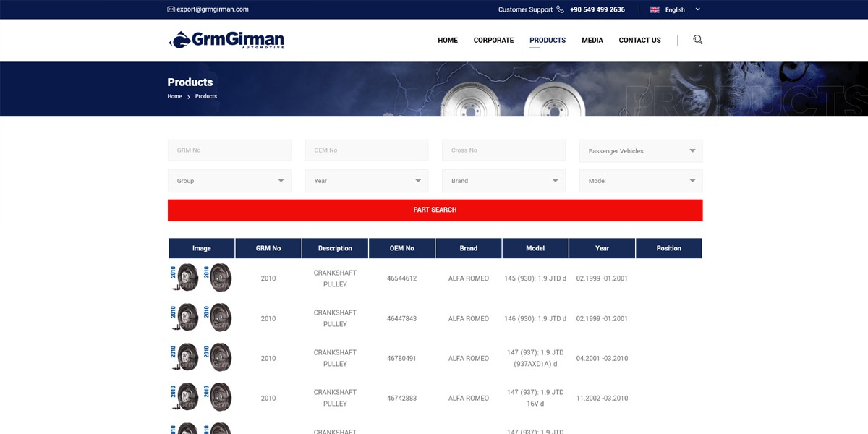Click the UK flag language icon
868x434 pixels.
[x=655, y=9]
